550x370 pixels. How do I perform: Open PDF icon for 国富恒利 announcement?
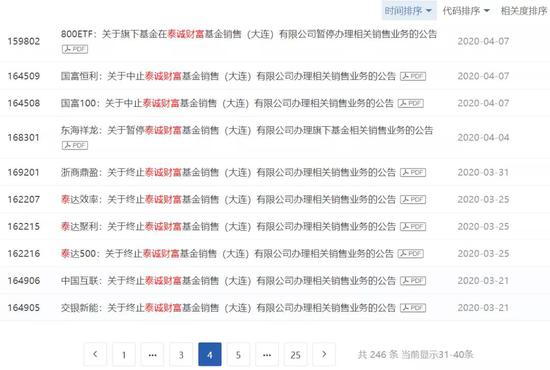pos(413,76)
